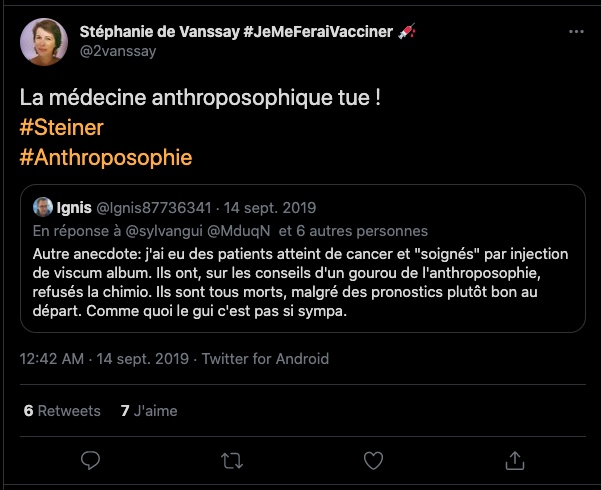Open the #Anthroposophie hashtag

tap(105, 158)
